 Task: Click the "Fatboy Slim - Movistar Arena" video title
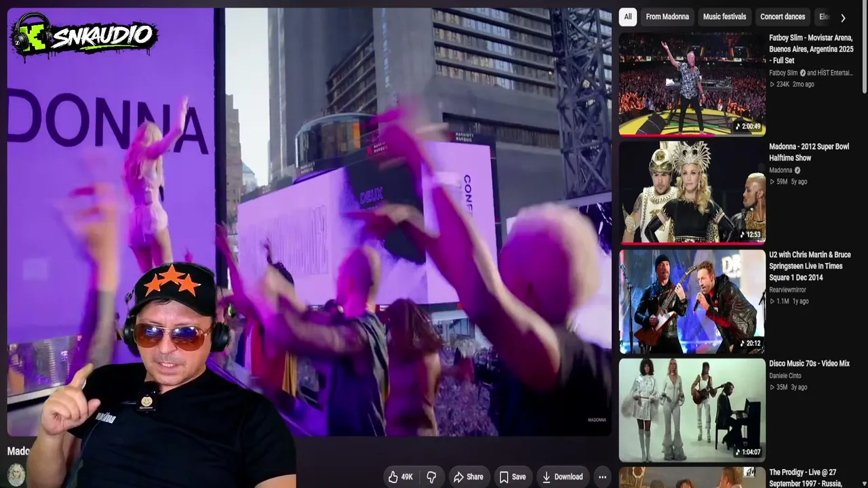click(x=811, y=49)
